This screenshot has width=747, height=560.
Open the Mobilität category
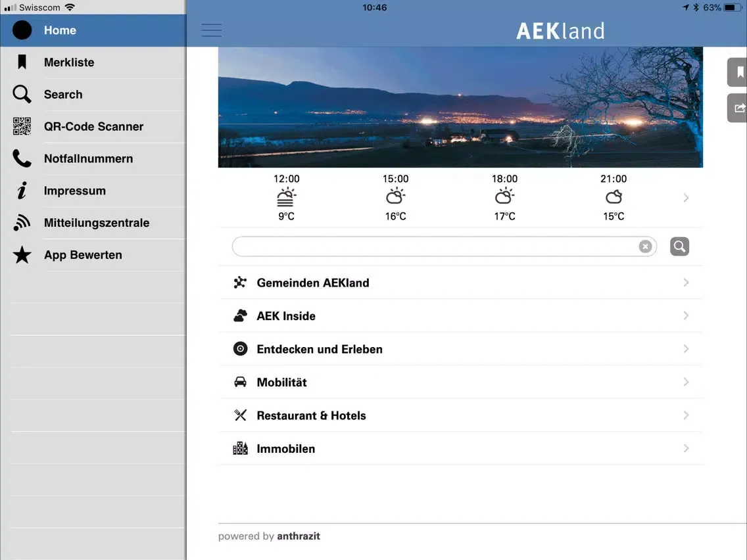click(461, 382)
